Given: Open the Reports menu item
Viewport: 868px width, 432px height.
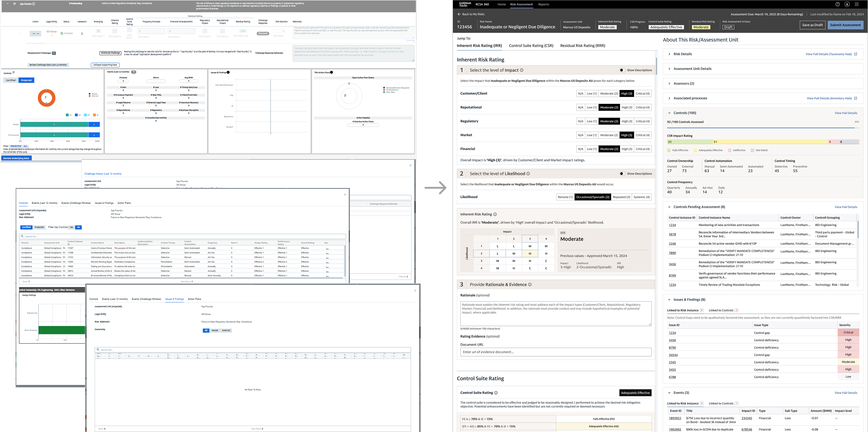Looking at the screenshot, I should pos(543,4).
